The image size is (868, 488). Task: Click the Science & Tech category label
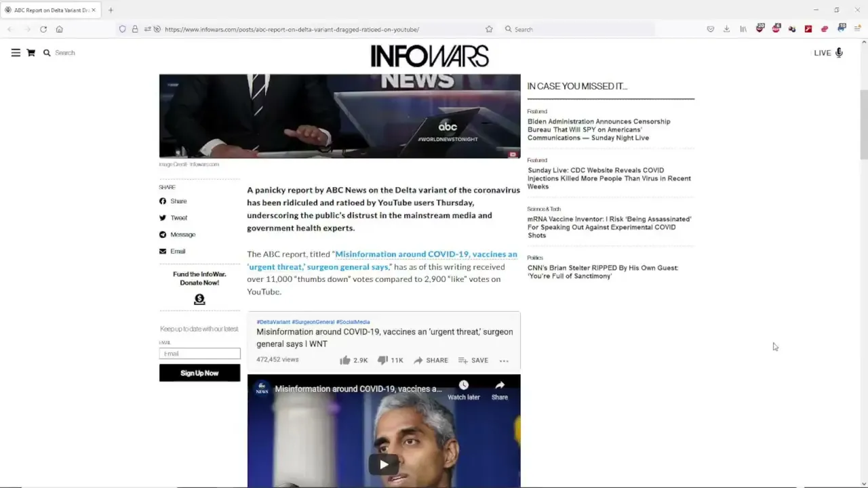point(544,209)
